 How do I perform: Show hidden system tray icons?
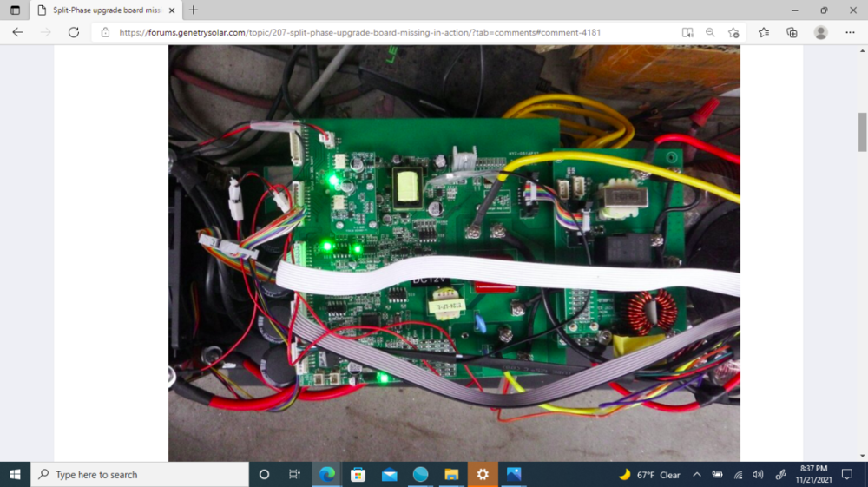pos(697,474)
